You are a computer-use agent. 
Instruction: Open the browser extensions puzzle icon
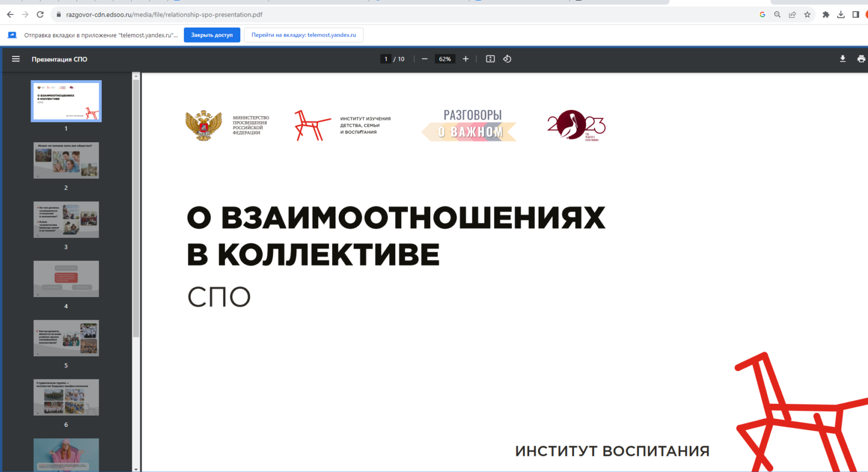(x=825, y=15)
